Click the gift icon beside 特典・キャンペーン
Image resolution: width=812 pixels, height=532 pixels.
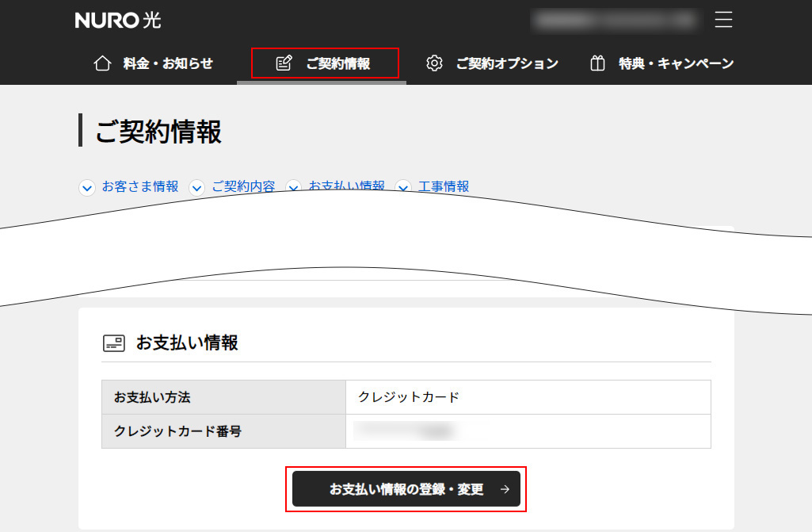[597, 63]
